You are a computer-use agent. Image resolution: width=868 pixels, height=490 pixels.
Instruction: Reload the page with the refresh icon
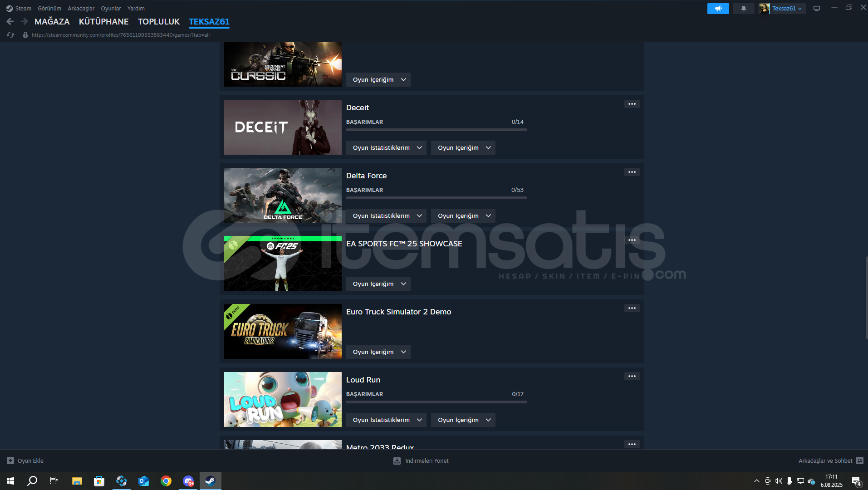point(10,35)
